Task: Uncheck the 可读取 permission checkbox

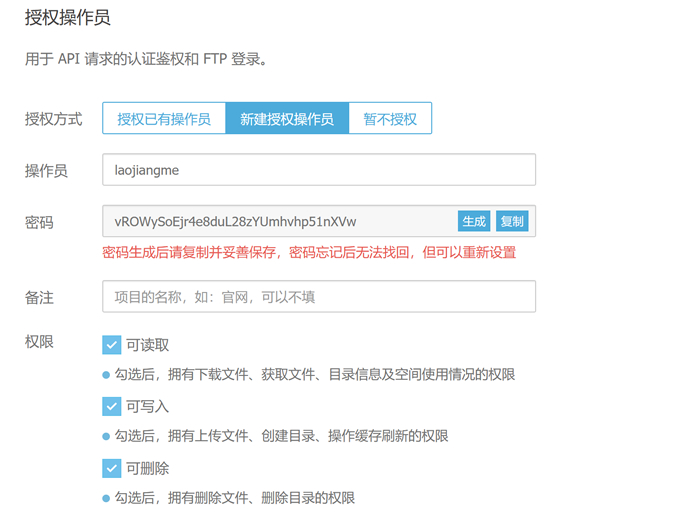Action: (x=112, y=345)
